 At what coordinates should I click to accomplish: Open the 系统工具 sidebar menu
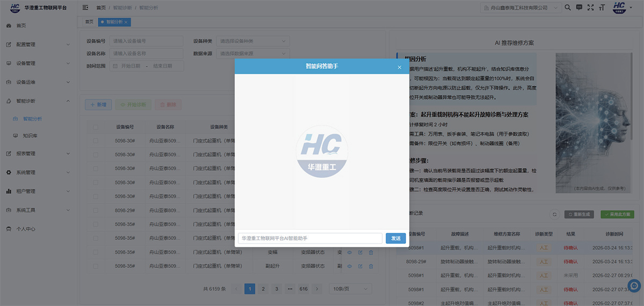coord(38,210)
